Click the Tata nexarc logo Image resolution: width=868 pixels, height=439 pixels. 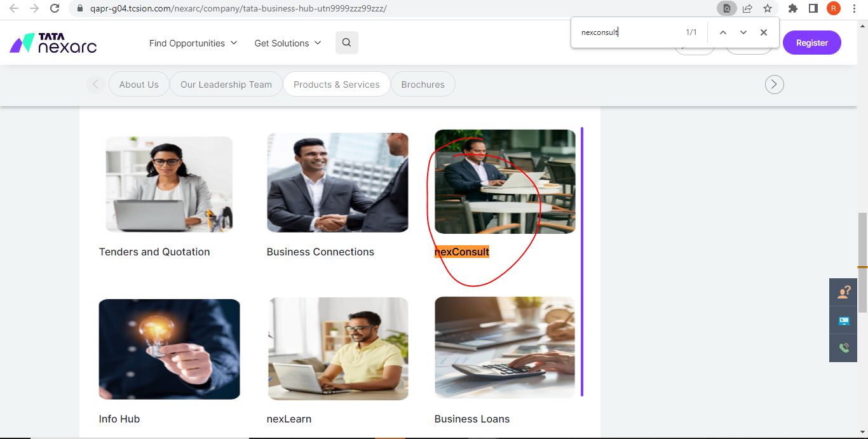53,43
